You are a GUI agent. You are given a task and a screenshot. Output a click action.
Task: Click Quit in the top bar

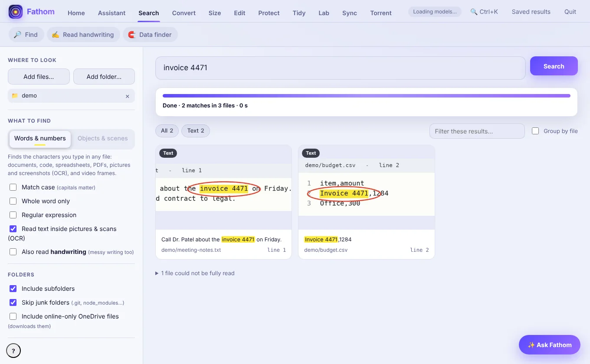tap(570, 12)
